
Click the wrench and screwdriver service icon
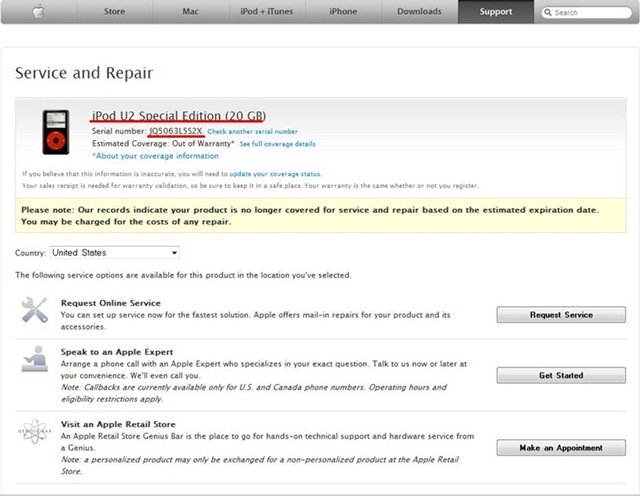pos(34,310)
